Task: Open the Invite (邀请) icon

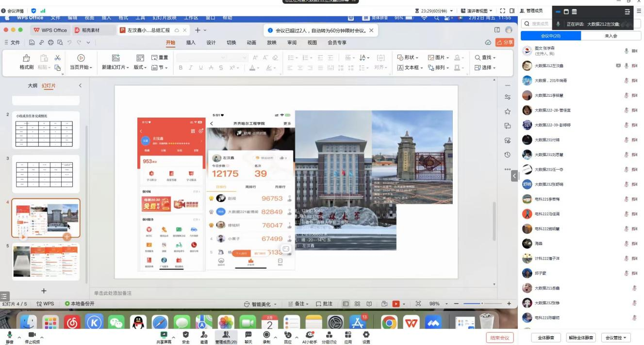Action: 204,335
